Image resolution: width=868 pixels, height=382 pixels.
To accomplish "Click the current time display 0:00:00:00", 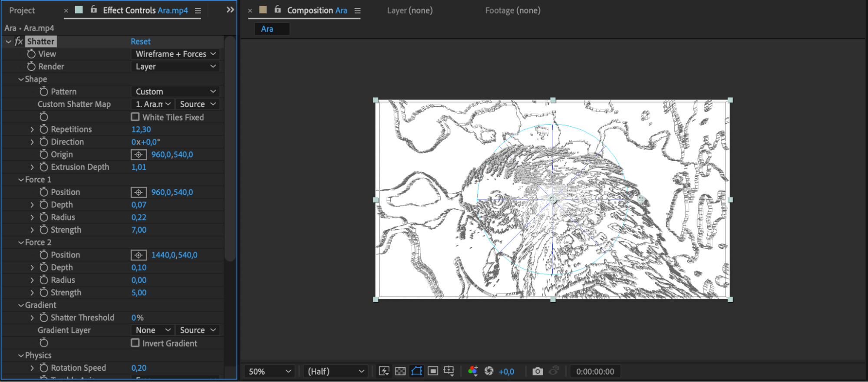I will [595, 372].
